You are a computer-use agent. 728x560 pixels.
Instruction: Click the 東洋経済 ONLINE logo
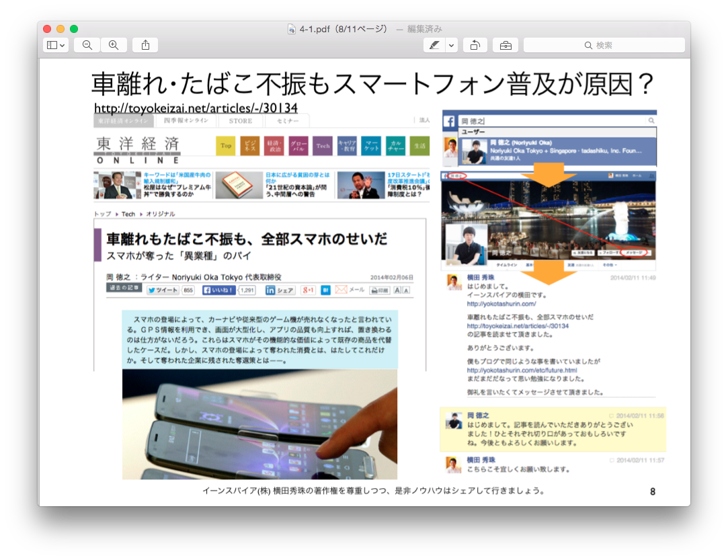click(137, 150)
